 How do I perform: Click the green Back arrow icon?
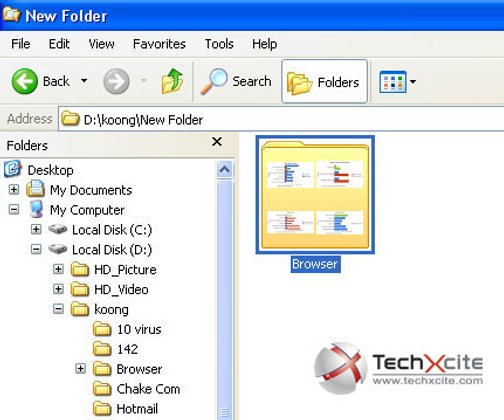click(24, 81)
